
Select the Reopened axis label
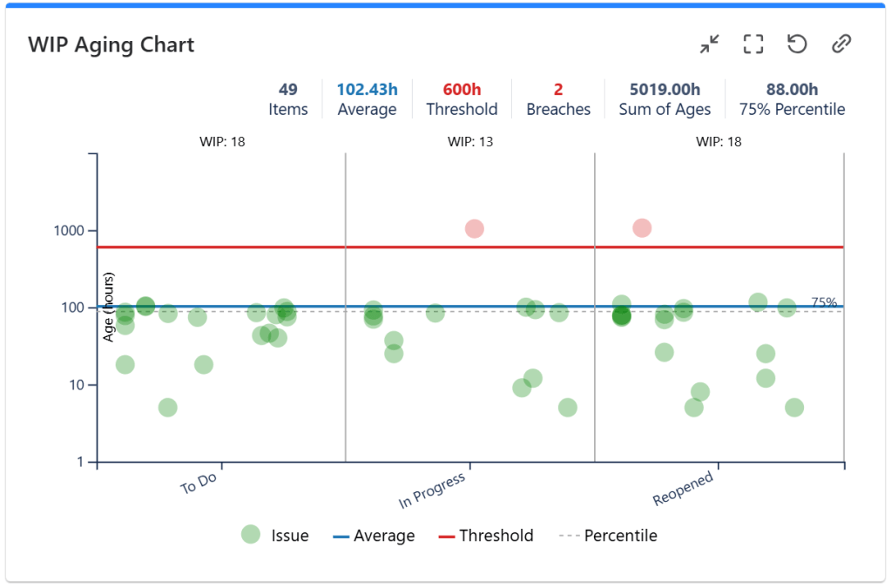pos(684,489)
